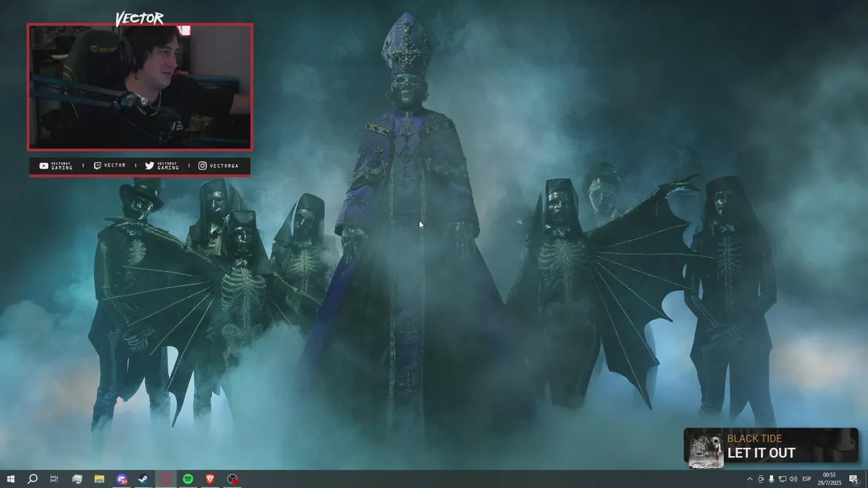The width and height of the screenshot is (868, 488).
Task: Show hidden system tray icons chevron
Action: click(749, 479)
